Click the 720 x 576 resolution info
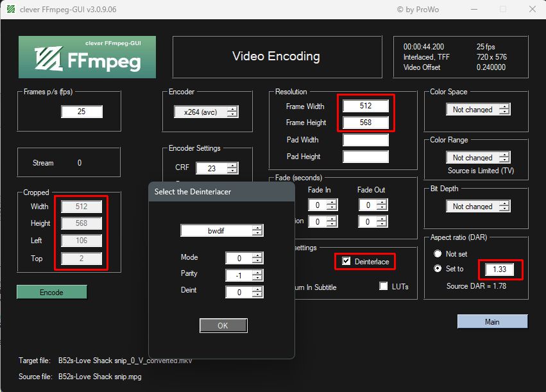This screenshot has width=546, height=392. [491, 57]
